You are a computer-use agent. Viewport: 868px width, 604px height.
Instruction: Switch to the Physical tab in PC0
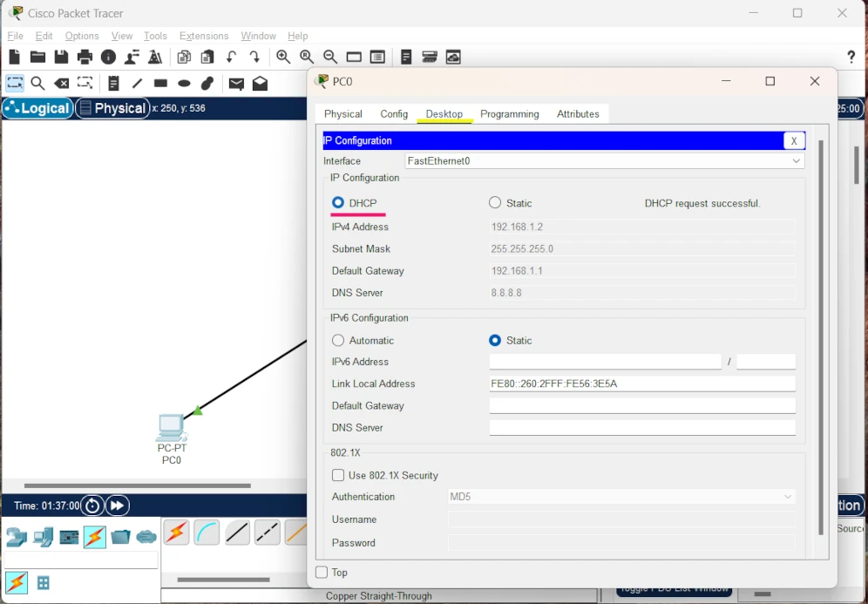[343, 114]
